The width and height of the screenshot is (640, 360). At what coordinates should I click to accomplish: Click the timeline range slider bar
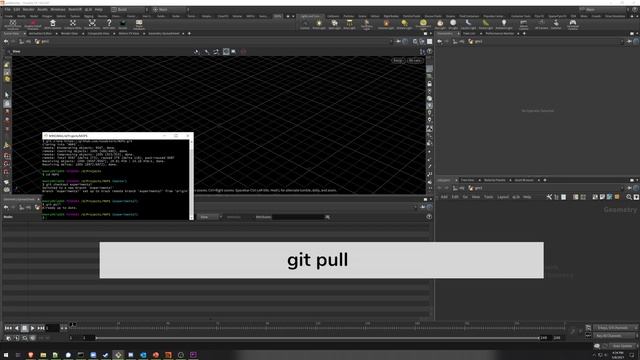click(x=318, y=338)
